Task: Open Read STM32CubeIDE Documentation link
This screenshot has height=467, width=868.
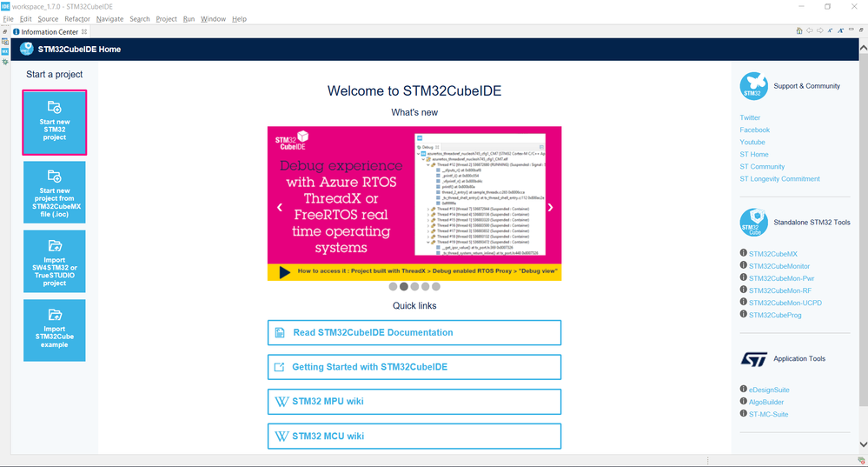Action: tap(414, 332)
